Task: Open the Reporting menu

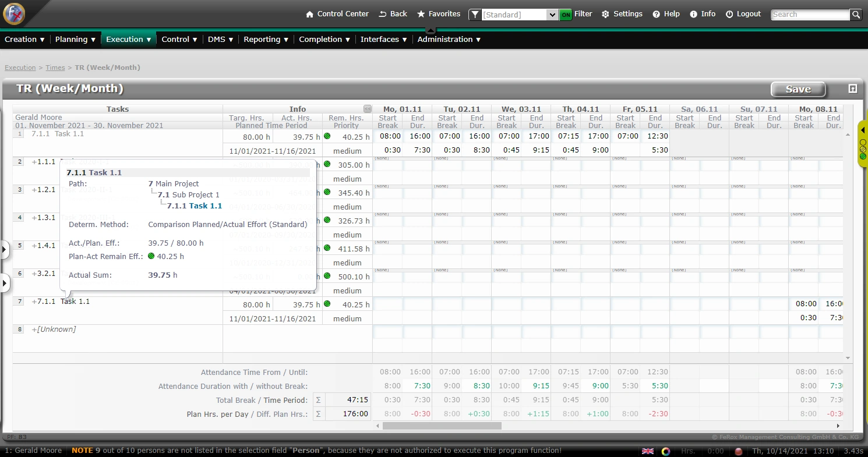Action: [266, 39]
